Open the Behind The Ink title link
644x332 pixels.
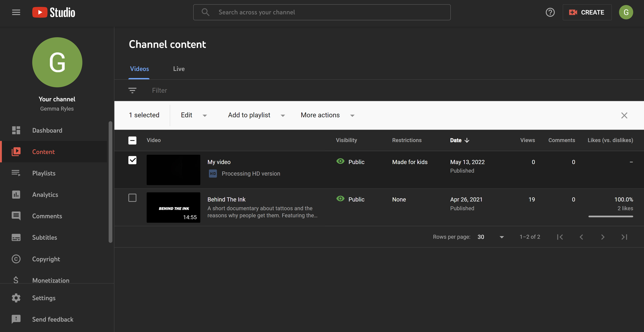pos(226,199)
